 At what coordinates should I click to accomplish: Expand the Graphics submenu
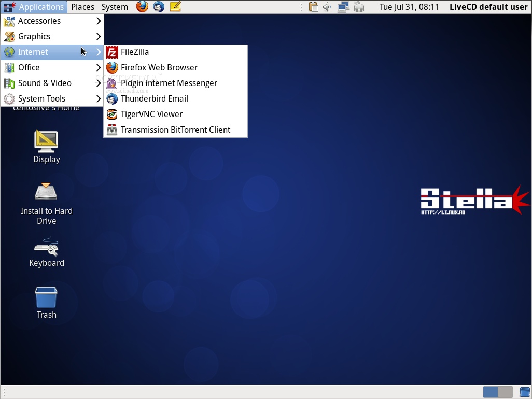click(52, 36)
